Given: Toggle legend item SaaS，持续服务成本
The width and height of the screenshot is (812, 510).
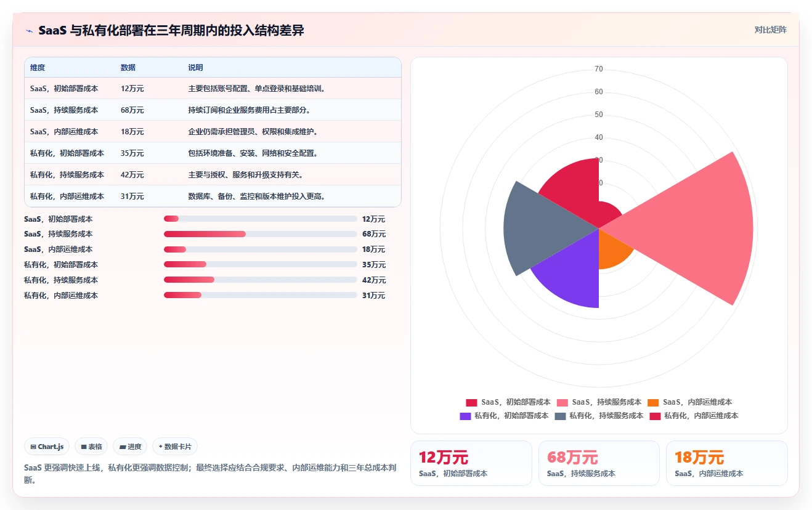Looking at the screenshot, I should (599, 402).
